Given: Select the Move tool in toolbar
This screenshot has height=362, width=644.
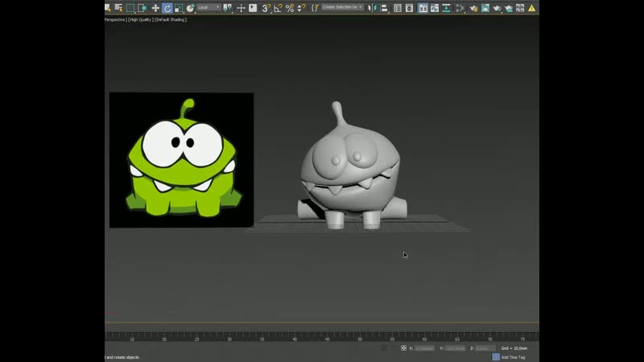Looking at the screenshot, I should (x=155, y=8).
